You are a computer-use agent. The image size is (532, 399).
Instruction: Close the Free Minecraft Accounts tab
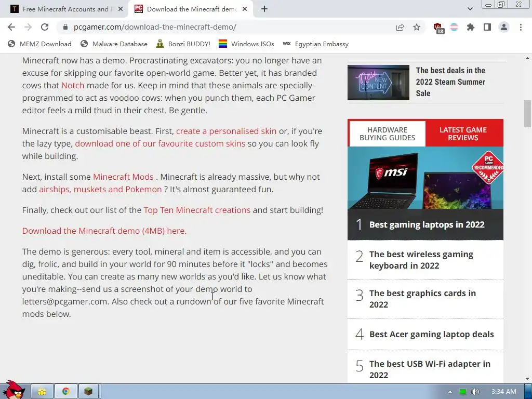pos(121,9)
